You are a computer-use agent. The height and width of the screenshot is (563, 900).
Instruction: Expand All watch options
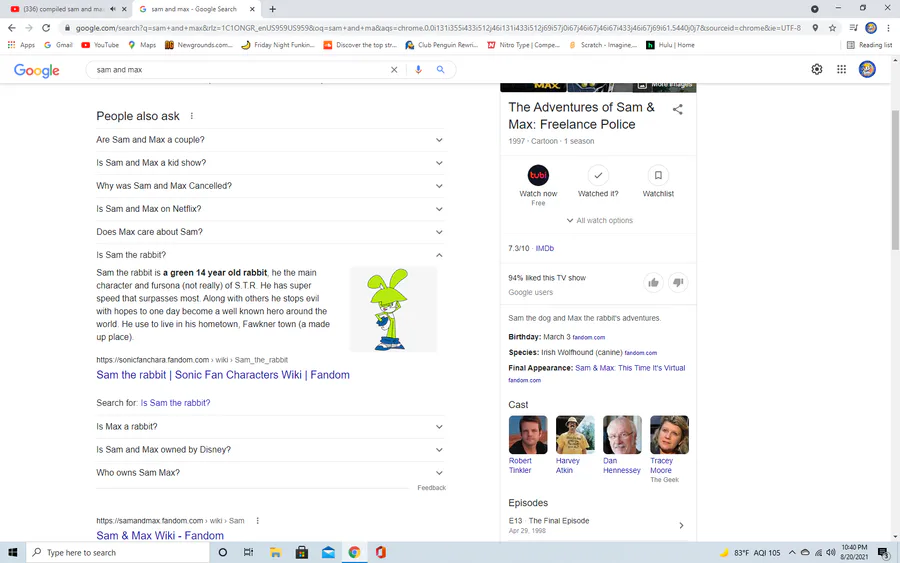click(x=599, y=220)
